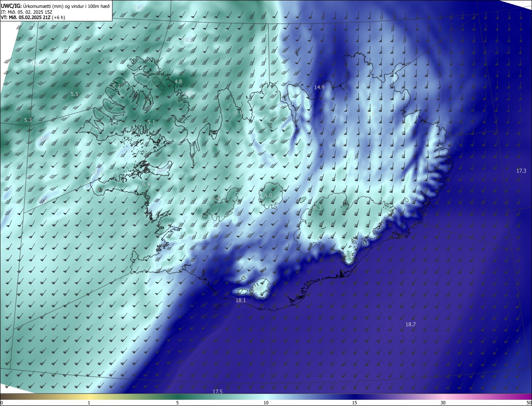Click the title 'UWC/IG: Úrkomumætti (mm) og vindur í 100m hæð'

pos(55,6)
